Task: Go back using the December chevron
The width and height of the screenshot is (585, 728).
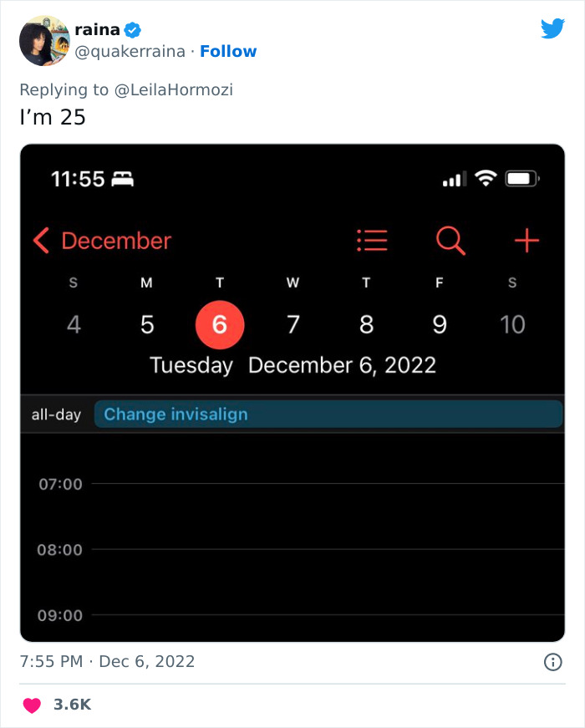Action: 40,241
